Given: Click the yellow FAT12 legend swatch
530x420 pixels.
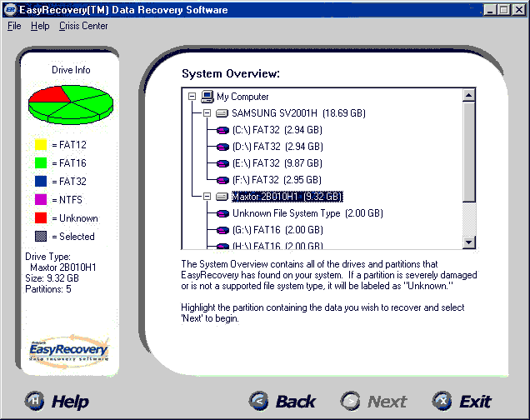Looking at the screenshot, I should pyautogui.click(x=41, y=145).
